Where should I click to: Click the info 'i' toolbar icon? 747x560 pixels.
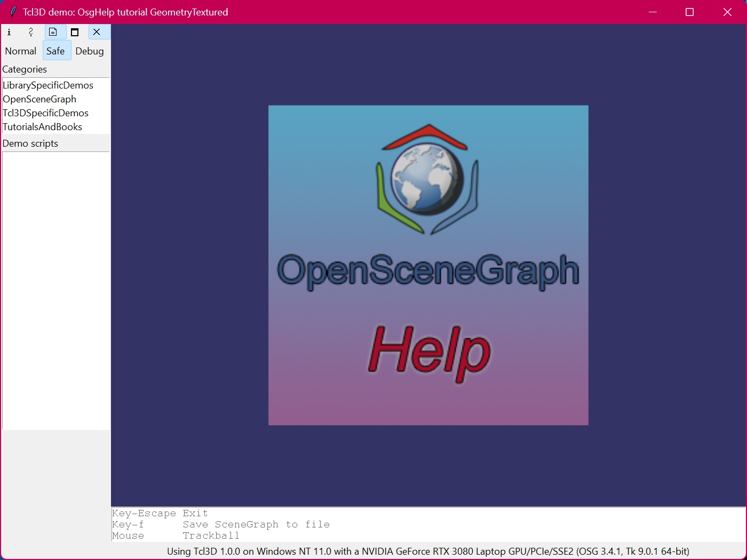click(9, 32)
